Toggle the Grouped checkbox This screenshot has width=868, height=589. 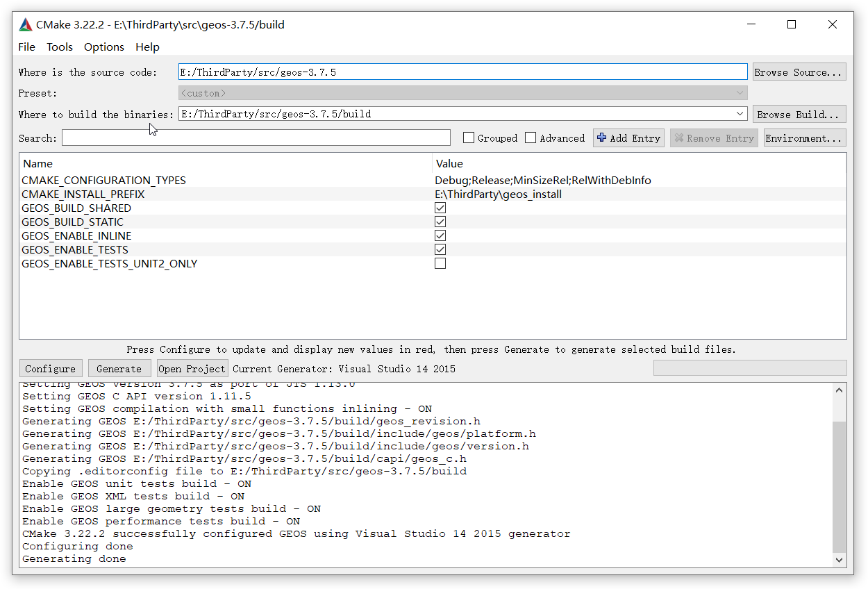469,138
